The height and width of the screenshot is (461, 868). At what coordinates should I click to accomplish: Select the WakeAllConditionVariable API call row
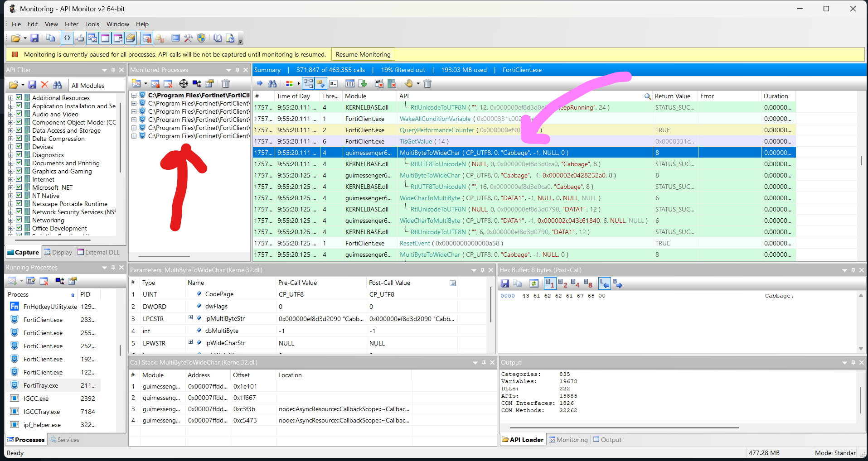point(524,119)
